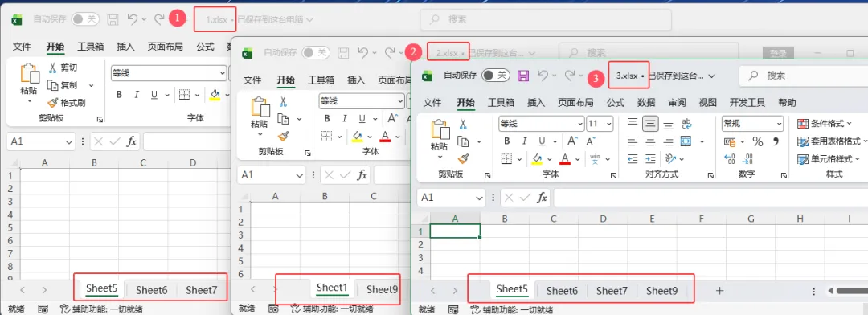Click the Redo arrow in 3.xlsx window
The image size is (868, 315).
570,76
